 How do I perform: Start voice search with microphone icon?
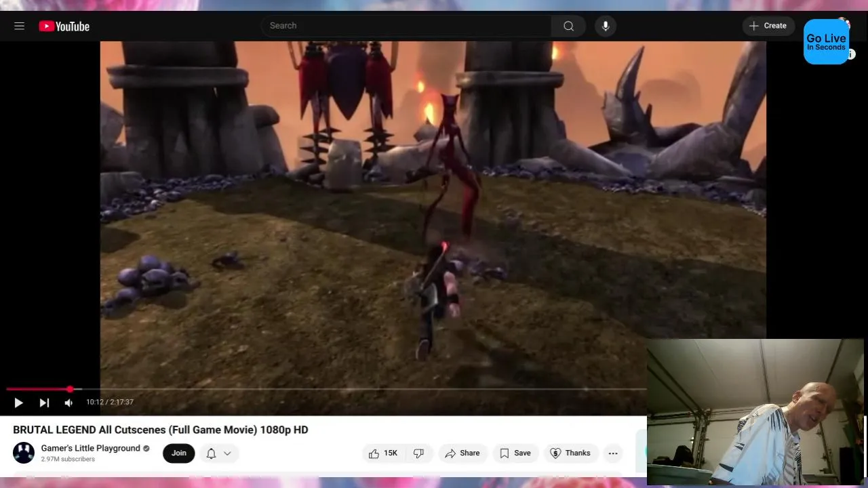click(x=606, y=26)
